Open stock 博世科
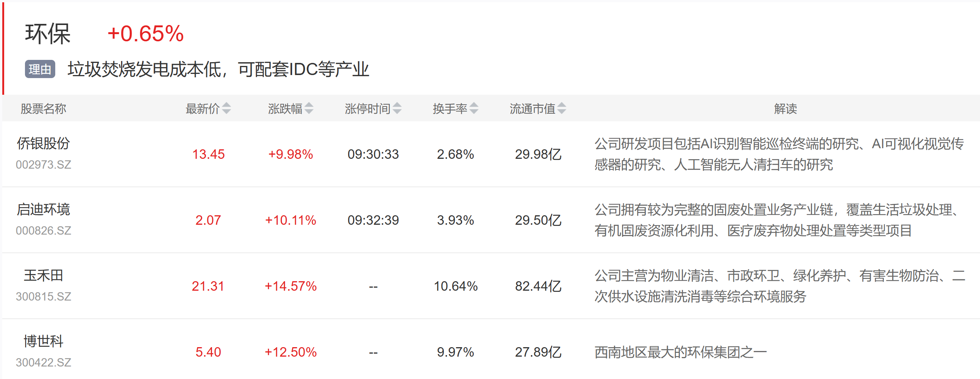The image size is (980, 379). click(x=44, y=341)
